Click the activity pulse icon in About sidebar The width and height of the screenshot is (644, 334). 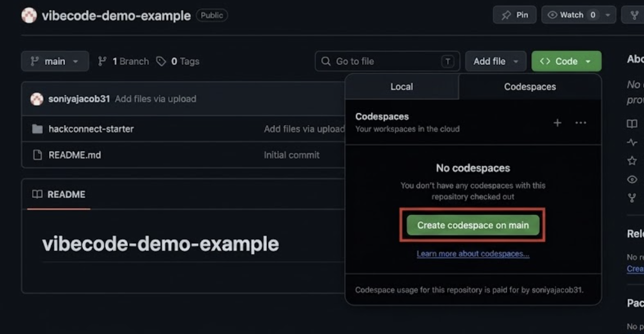(632, 142)
